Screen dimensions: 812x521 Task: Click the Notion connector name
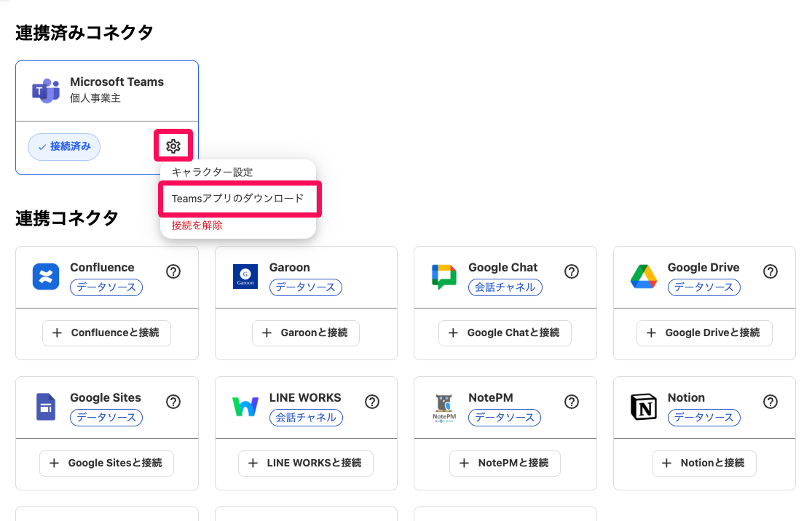[x=686, y=398]
